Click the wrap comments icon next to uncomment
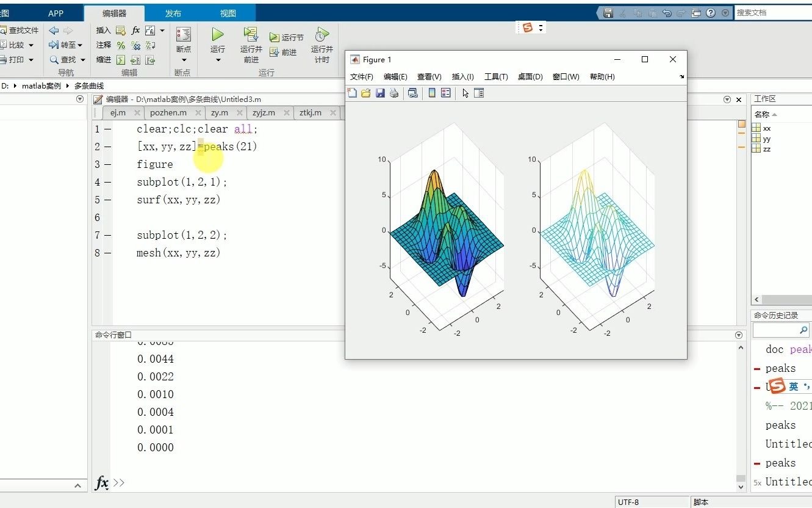Image resolution: width=812 pixels, height=508 pixels. (x=150, y=45)
